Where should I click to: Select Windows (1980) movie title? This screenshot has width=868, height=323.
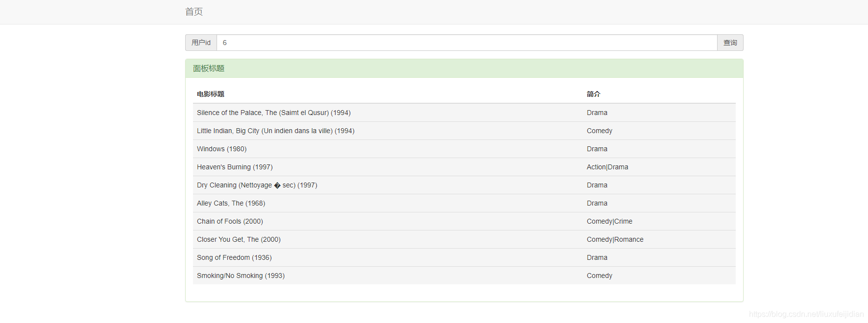point(222,149)
